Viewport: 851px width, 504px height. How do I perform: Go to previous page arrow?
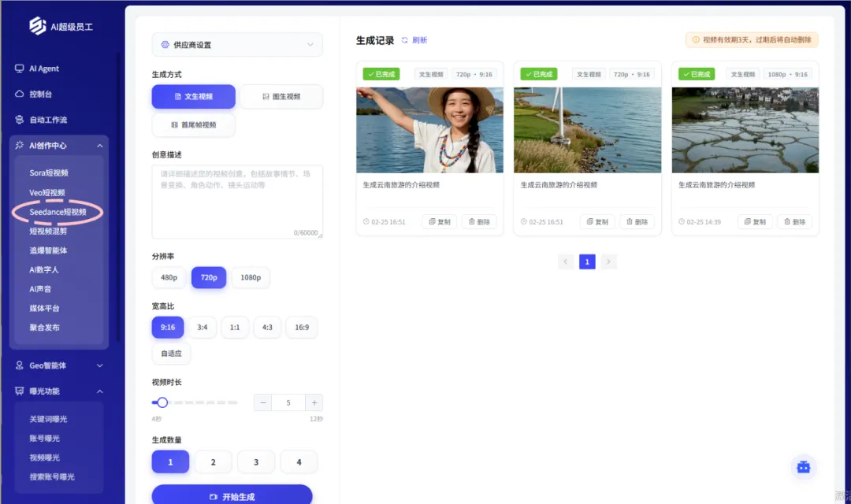coord(566,261)
